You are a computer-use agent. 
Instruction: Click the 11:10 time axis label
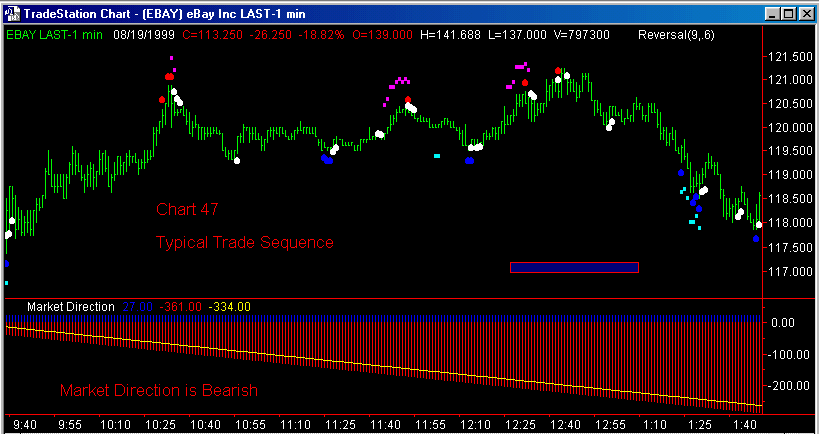[294, 425]
